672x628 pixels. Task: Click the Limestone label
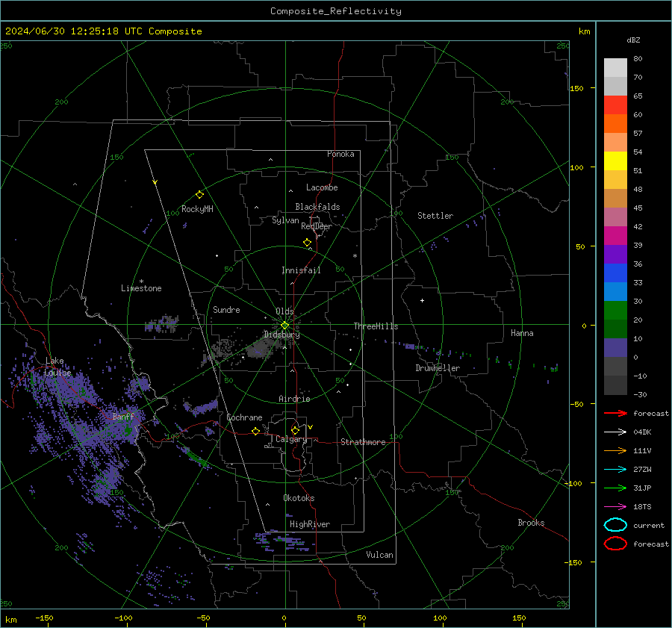pyautogui.click(x=141, y=288)
